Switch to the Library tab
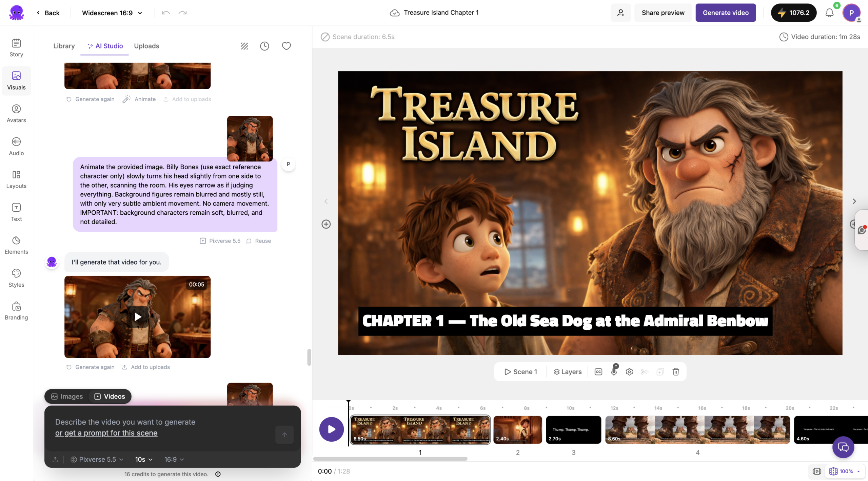The height and width of the screenshot is (481, 868). tap(64, 46)
